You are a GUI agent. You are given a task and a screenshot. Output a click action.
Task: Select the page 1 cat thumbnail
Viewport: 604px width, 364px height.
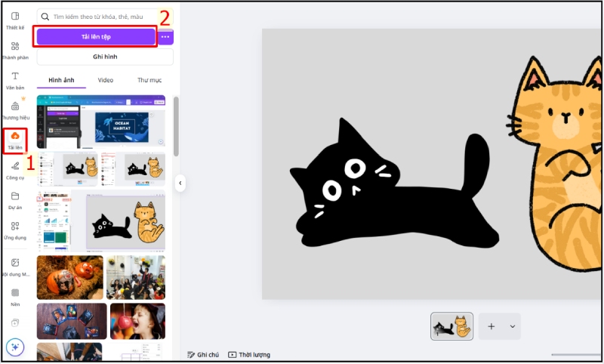tap(452, 326)
